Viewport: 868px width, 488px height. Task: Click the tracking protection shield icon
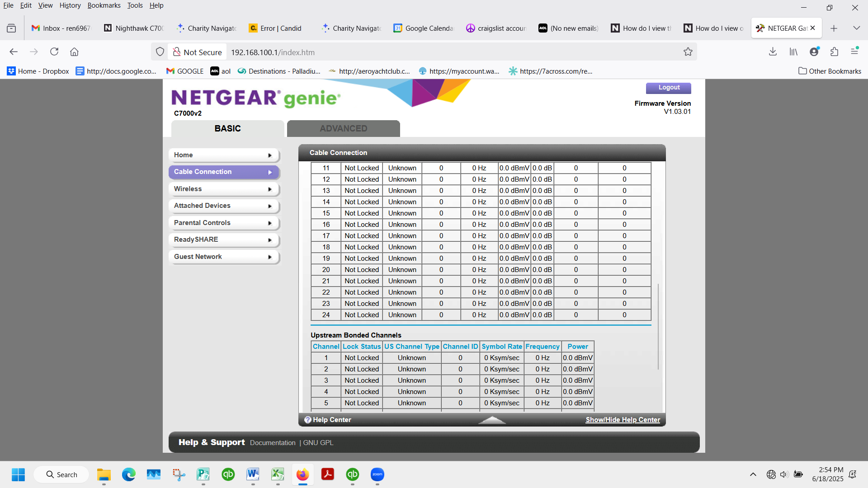coord(160,52)
